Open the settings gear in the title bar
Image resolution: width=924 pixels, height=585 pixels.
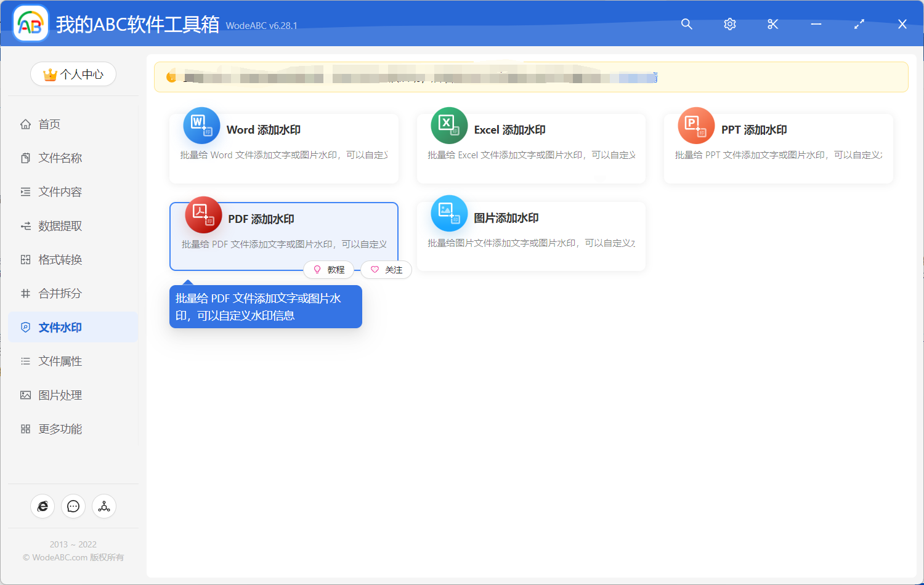coord(729,24)
